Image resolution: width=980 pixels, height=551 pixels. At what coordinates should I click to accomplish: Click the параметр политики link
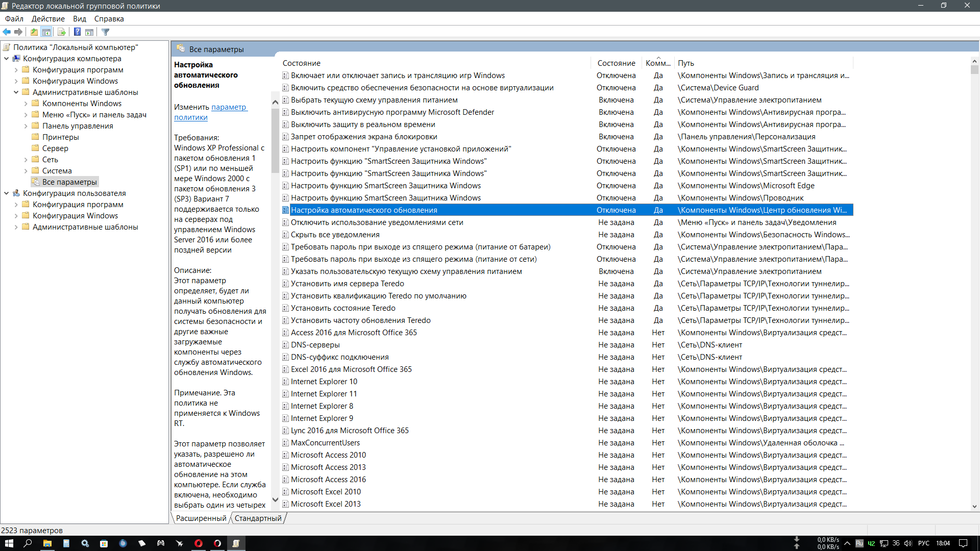point(229,107)
